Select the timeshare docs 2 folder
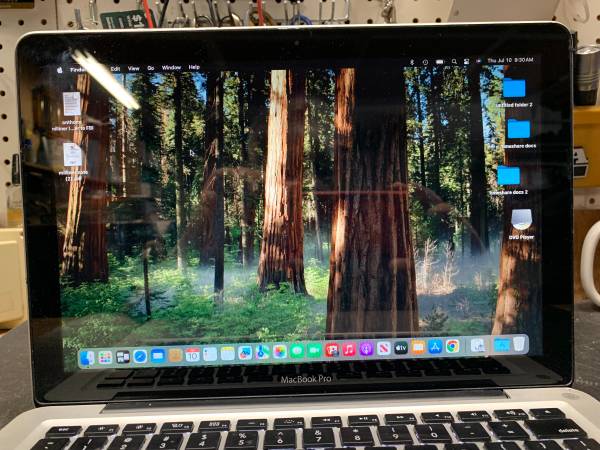Screen dimensions: 600x450 tap(509, 175)
